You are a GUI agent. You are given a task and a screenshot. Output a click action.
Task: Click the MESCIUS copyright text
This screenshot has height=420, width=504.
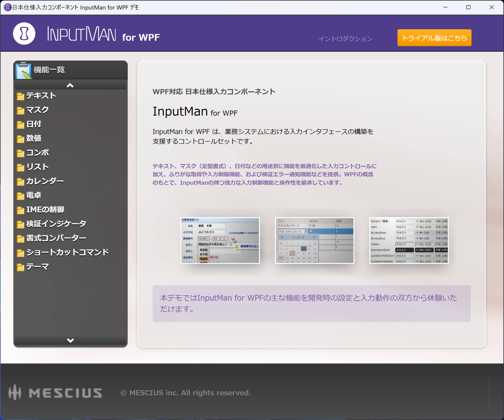click(186, 393)
